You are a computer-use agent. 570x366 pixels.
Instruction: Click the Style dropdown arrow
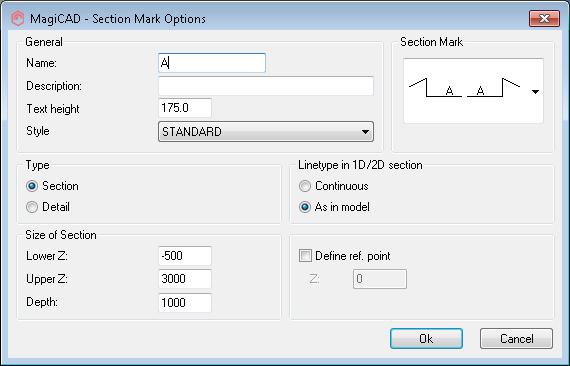coord(365,132)
